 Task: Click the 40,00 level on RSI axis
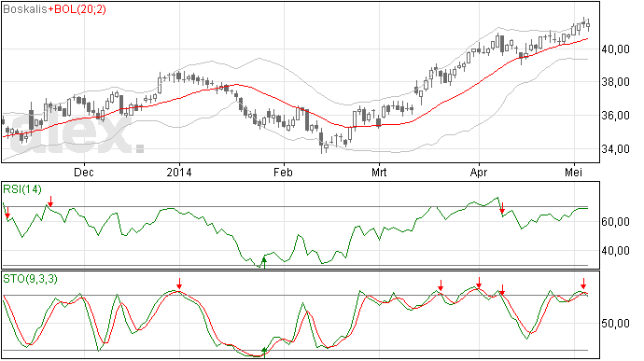click(615, 251)
